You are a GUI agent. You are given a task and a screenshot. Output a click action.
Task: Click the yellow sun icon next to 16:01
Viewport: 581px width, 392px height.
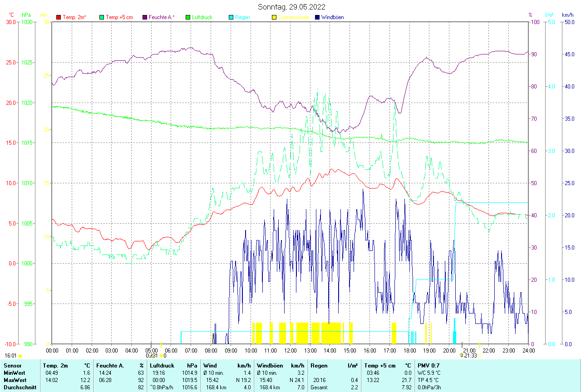tap(20, 356)
